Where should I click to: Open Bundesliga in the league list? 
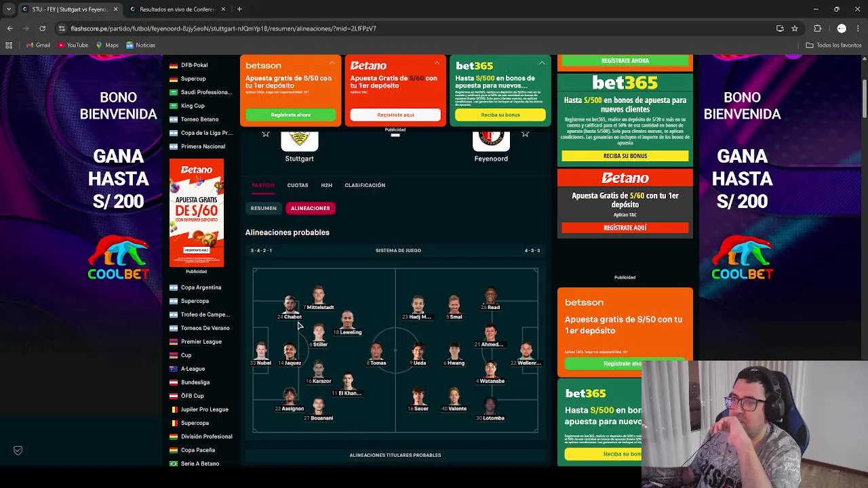[x=195, y=382]
